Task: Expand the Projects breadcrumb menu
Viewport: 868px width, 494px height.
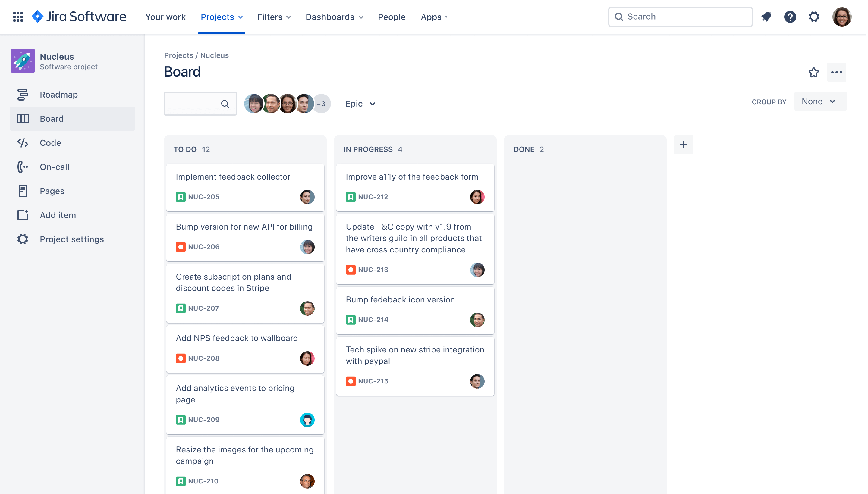Action: pos(179,54)
